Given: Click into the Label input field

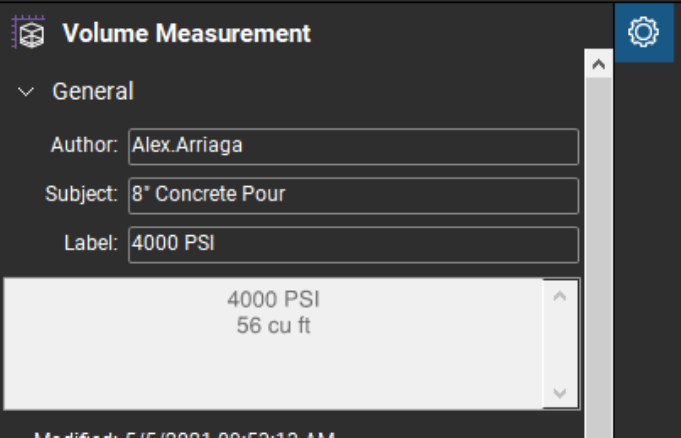Looking at the screenshot, I should [353, 244].
